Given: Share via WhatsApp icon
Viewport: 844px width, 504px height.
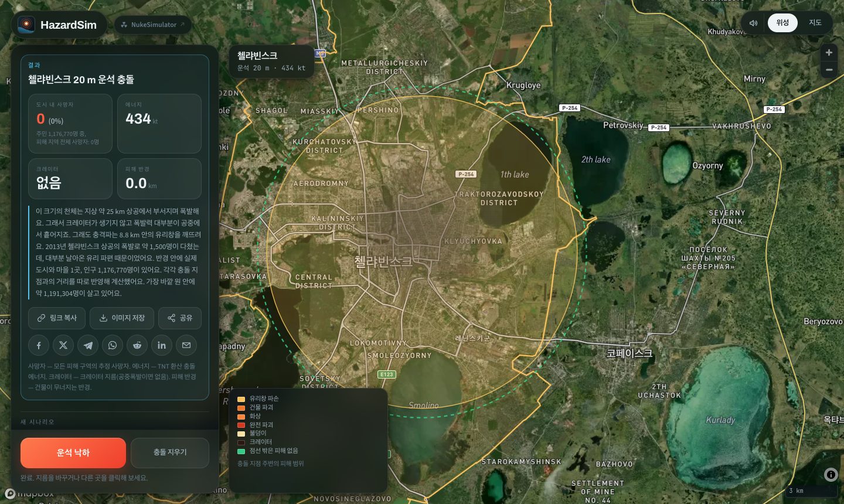Looking at the screenshot, I should (x=113, y=345).
